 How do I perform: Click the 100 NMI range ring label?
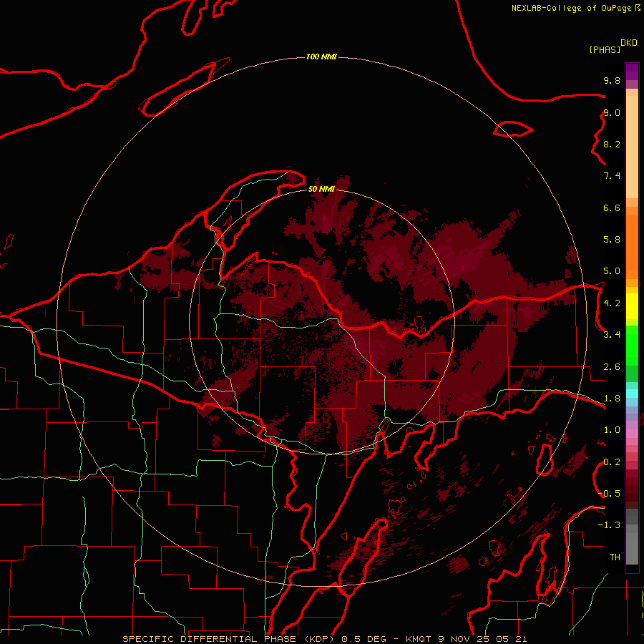point(321,57)
